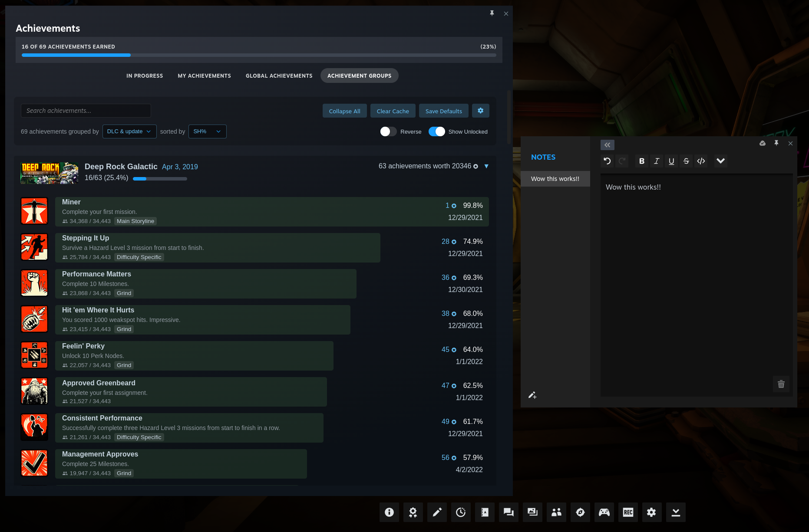Image resolution: width=809 pixels, height=532 pixels.
Task: Switch to Global Achievements tab
Action: 279,76
